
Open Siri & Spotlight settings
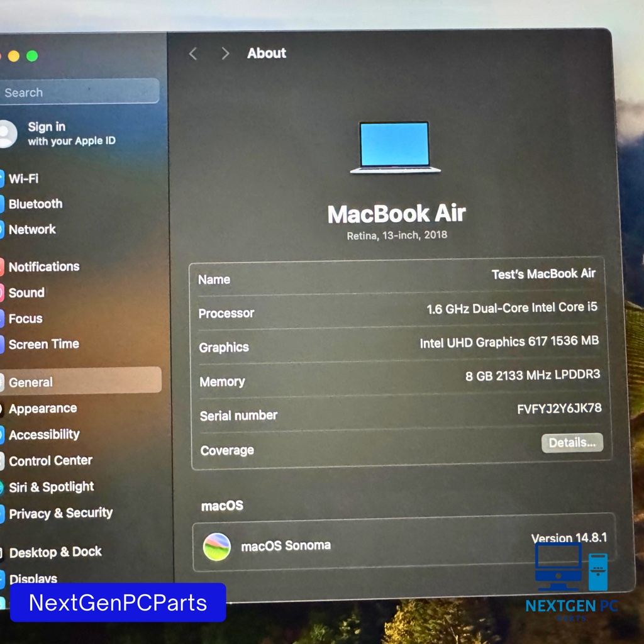coord(52,487)
